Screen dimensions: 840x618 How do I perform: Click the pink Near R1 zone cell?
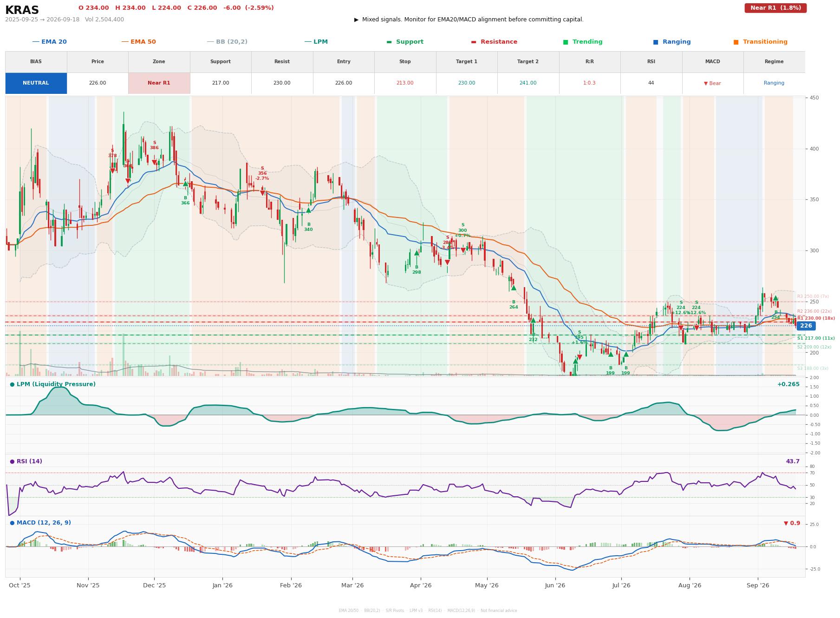pyautogui.click(x=159, y=83)
